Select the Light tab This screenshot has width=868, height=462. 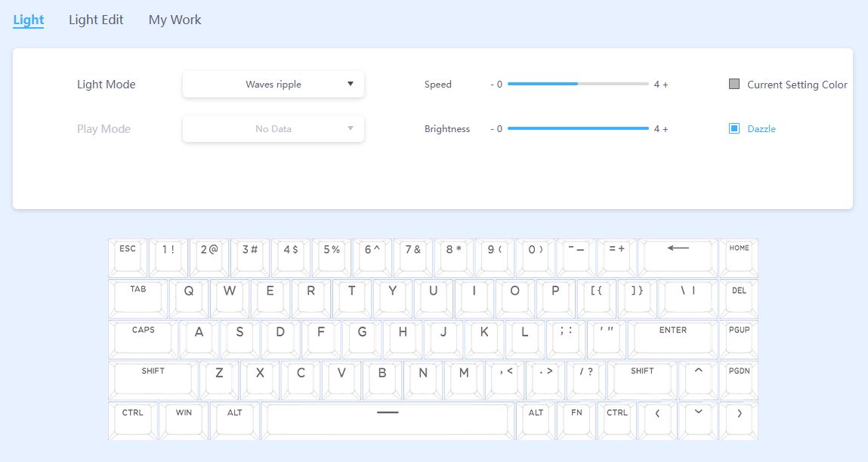[29, 20]
